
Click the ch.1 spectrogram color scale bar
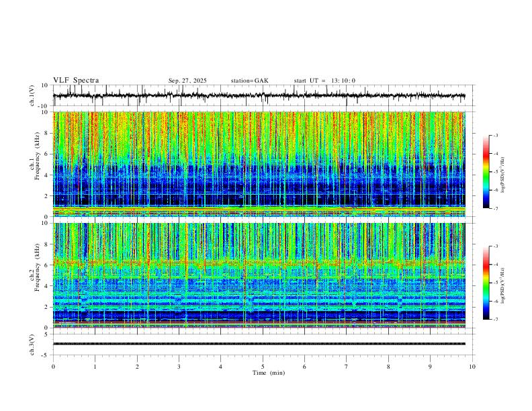[486, 172]
